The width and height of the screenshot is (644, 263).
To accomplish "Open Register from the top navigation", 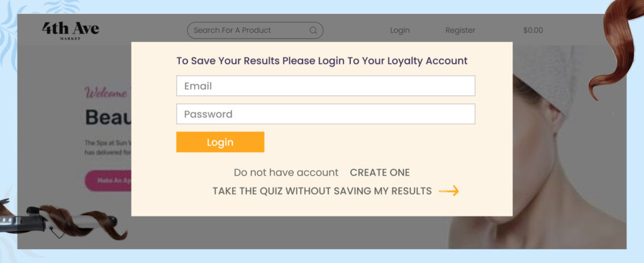I will coord(460,30).
